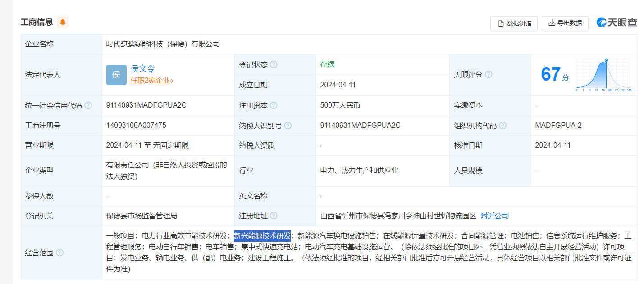The height and width of the screenshot is (284, 644).
Task: Click credit code value beside 统一社会信用代码
Action: coord(146,105)
